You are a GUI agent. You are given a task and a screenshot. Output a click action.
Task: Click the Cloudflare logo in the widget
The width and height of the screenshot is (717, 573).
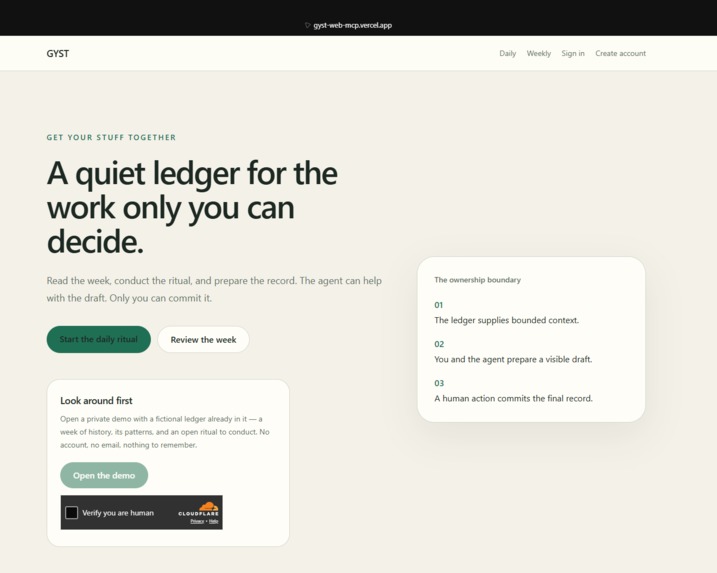(199, 509)
